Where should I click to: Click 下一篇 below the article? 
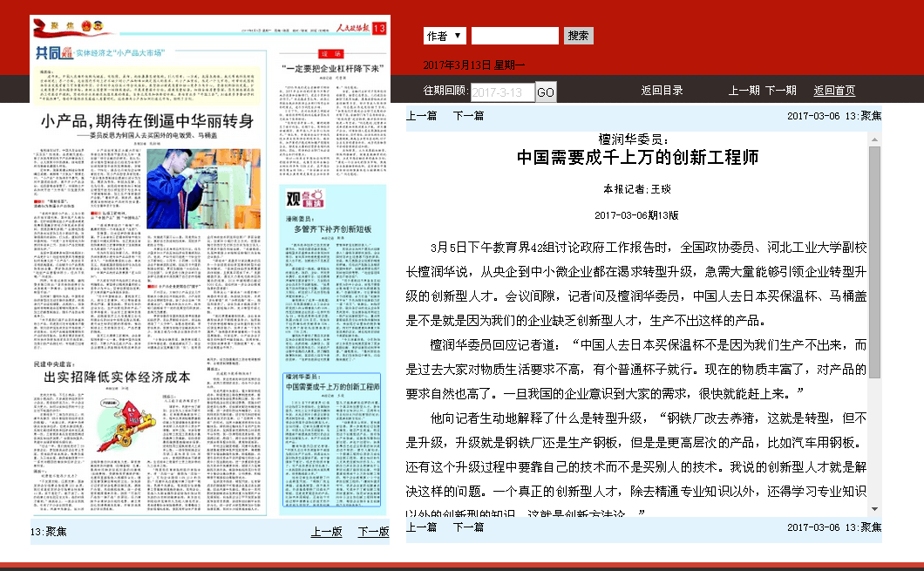pos(468,527)
